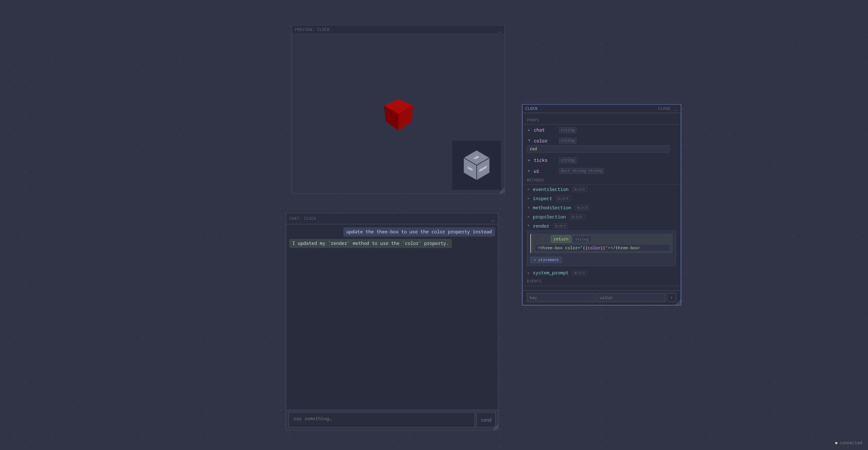Add a new statement to render

[546, 260]
